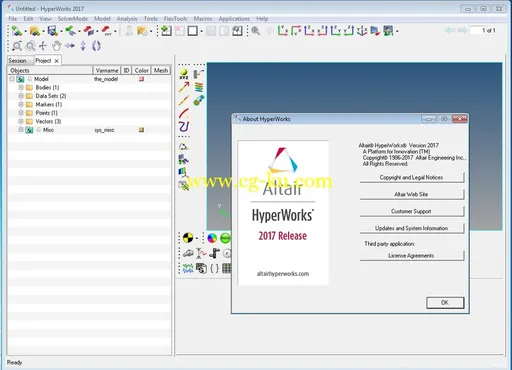This screenshot has height=370, width=512.
Task: Click the XYZ Points tool icon
Action: click(184, 74)
